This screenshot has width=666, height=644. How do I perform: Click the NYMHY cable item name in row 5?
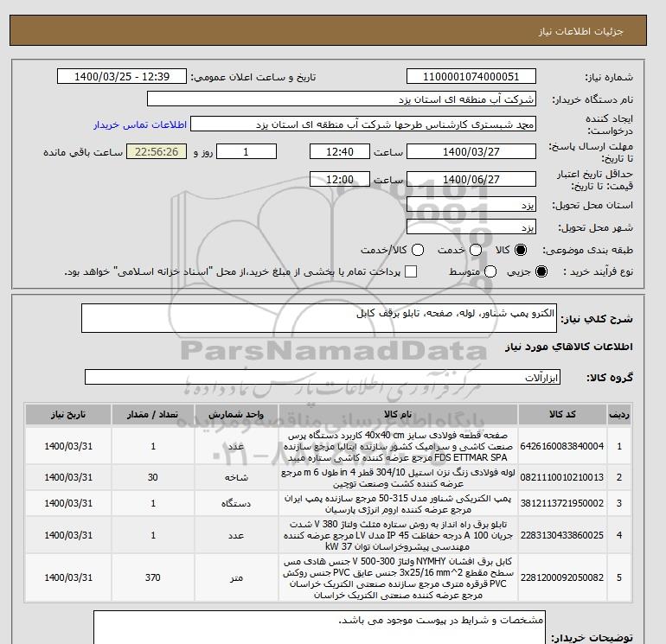[398, 578]
